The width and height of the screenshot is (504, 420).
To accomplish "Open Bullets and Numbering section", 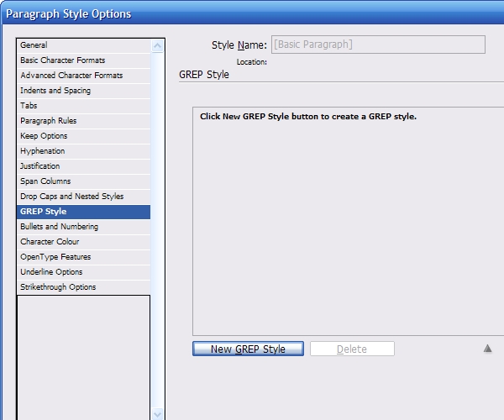I will point(83,227).
